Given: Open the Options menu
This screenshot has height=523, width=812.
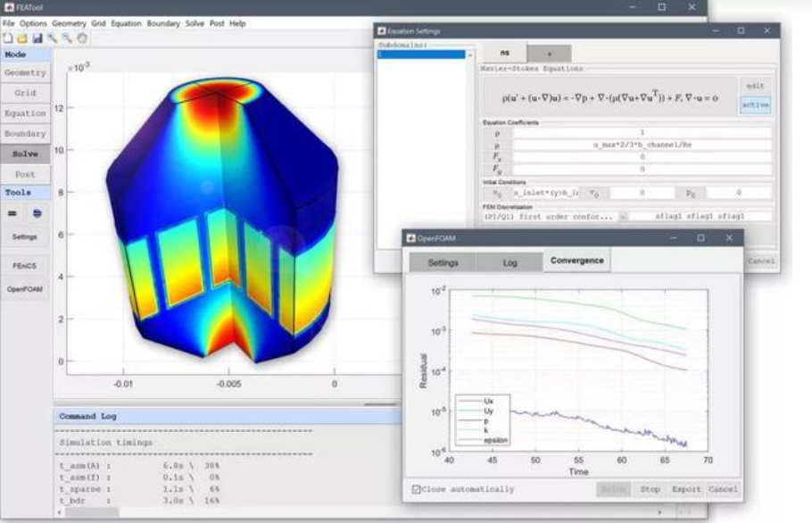Looking at the screenshot, I should pyautogui.click(x=33, y=23).
